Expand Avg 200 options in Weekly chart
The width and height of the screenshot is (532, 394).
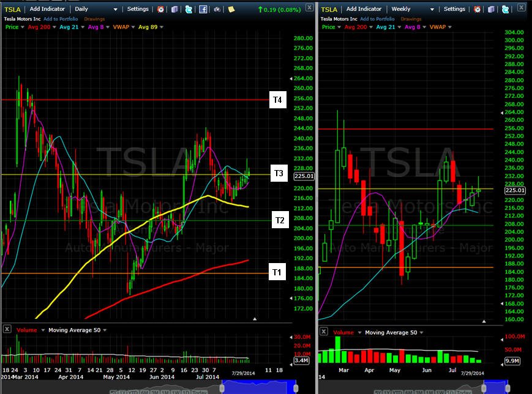point(371,27)
